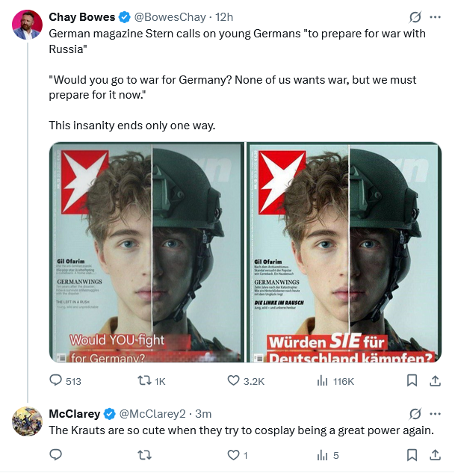The height and width of the screenshot is (476, 455).
Task: Open the German Stern cover image
Action: (x=344, y=253)
